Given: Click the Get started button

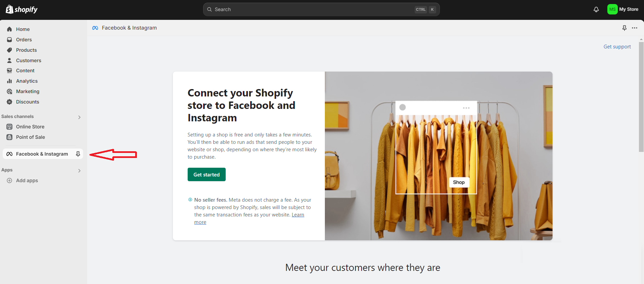Looking at the screenshot, I should tap(206, 174).
